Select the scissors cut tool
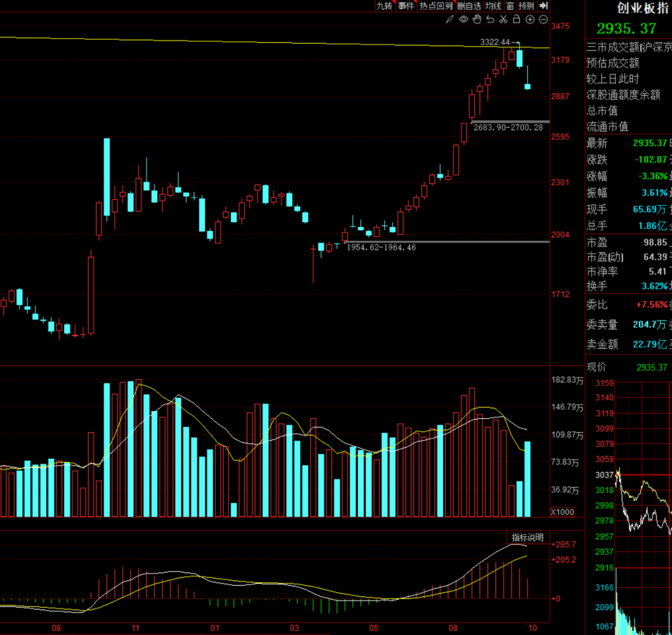 click(x=503, y=19)
